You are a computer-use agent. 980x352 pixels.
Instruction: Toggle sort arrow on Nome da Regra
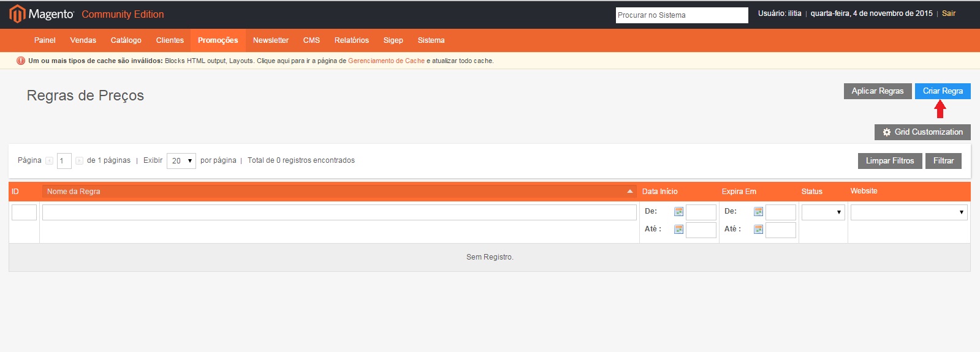pos(629,192)
